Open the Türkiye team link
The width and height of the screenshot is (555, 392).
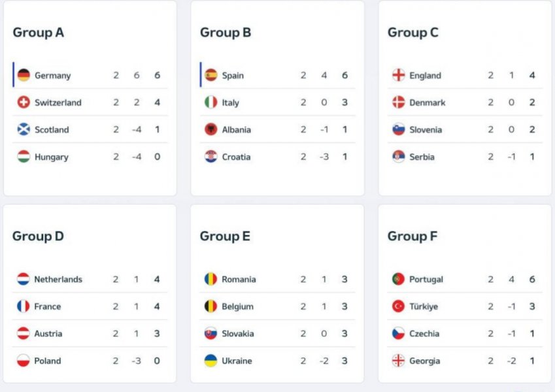coord(424,306)
